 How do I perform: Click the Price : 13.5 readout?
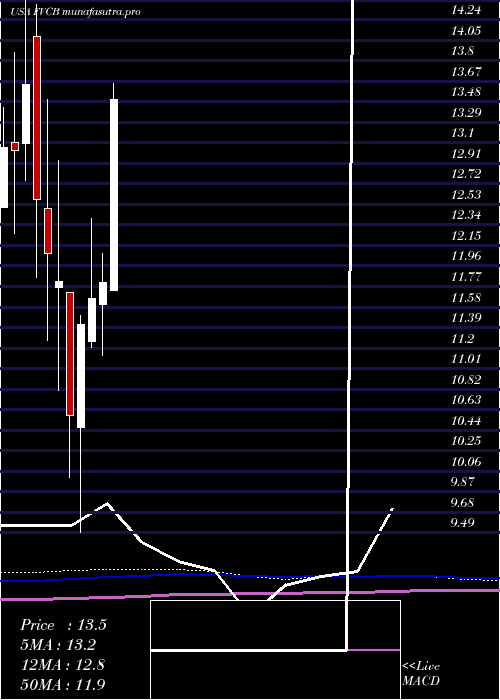63,625
